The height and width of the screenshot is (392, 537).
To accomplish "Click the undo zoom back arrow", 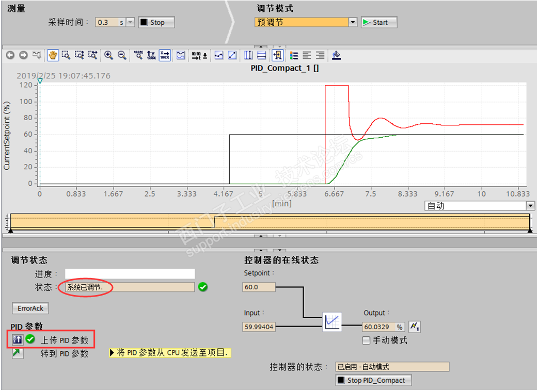I will point(10,55).
